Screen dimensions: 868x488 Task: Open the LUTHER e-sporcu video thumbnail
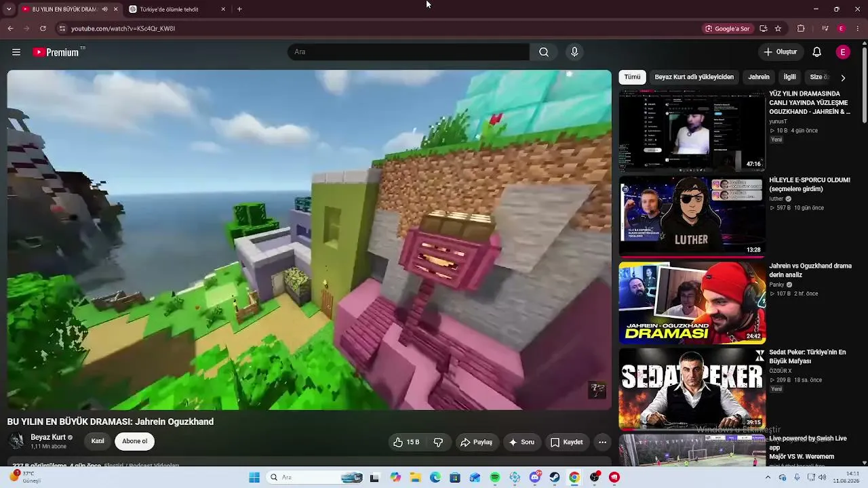[692, 216]
